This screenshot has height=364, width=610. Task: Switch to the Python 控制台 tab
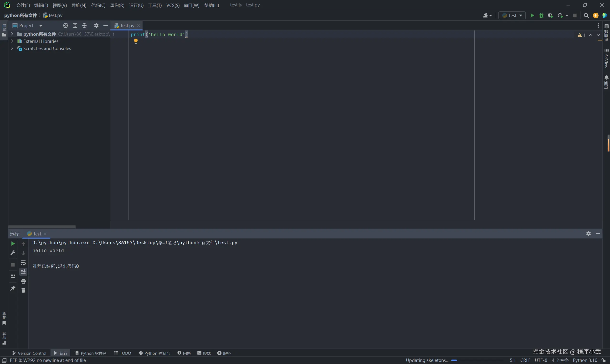tap(154, 353)
